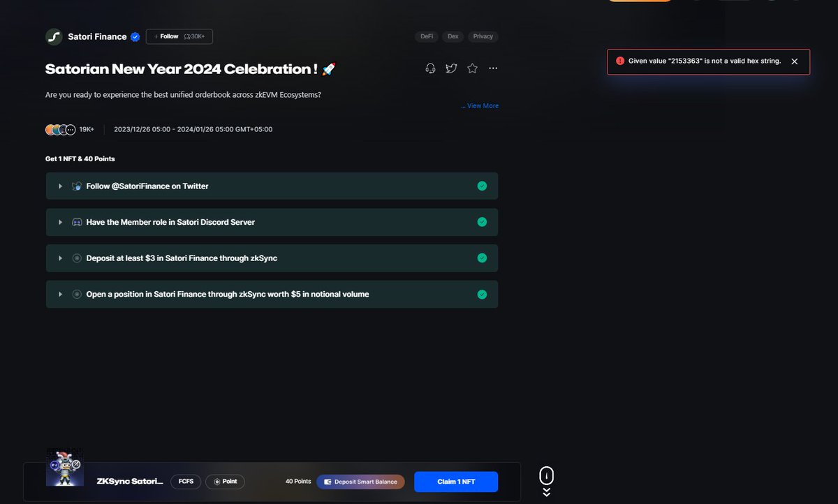Open the Satori Finance space name link
The height and width of the screenshot is (504, 838).
click(97, 37)
